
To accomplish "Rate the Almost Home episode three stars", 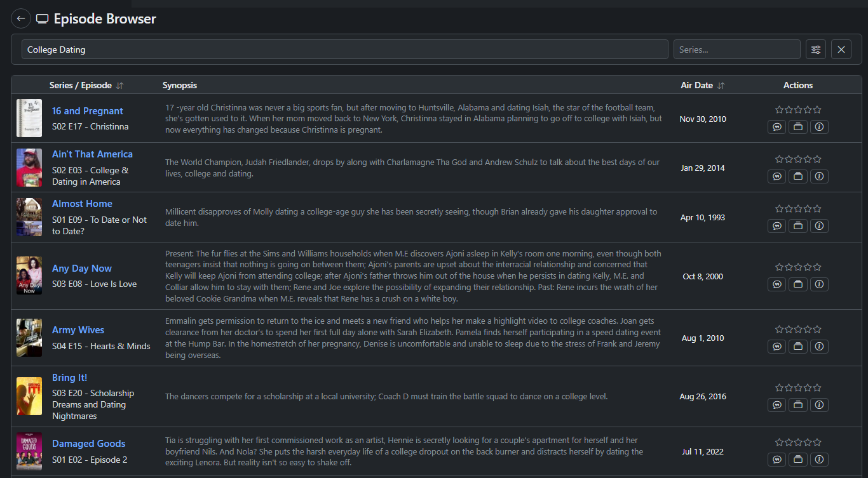I will coord(798,208).
